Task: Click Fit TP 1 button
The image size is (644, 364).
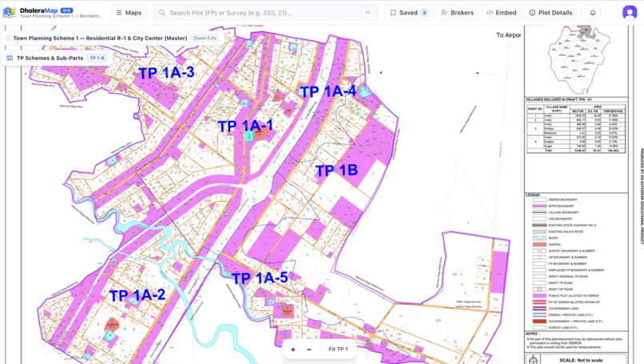Action: click(338, 349)
